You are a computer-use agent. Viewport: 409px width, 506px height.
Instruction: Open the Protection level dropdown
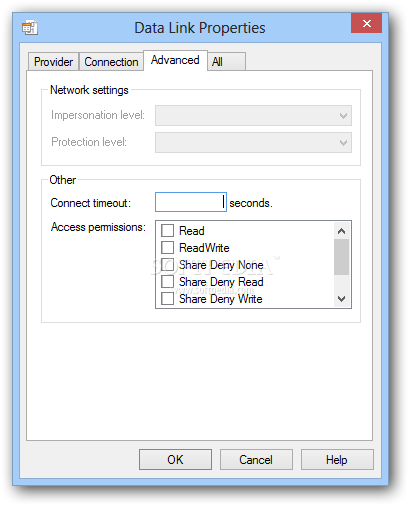(x=253, y=143)
